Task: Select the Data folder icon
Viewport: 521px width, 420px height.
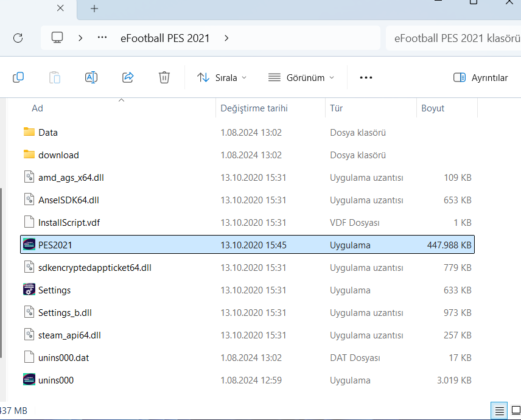Action: pos(29,132)
